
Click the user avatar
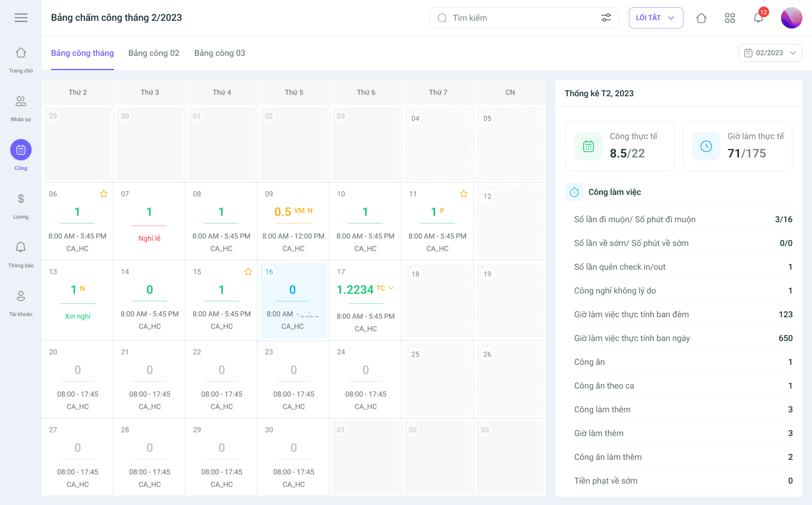tap(792, 18)
